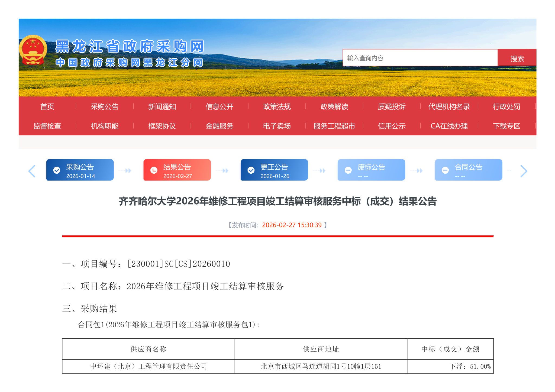Click the left carousel arrow
Viewport: 555px width, 392px height.
click(32, 171)
